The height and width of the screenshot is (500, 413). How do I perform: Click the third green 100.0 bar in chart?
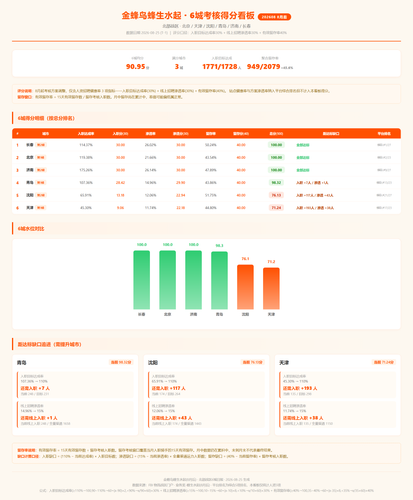[x=194, y=280]
